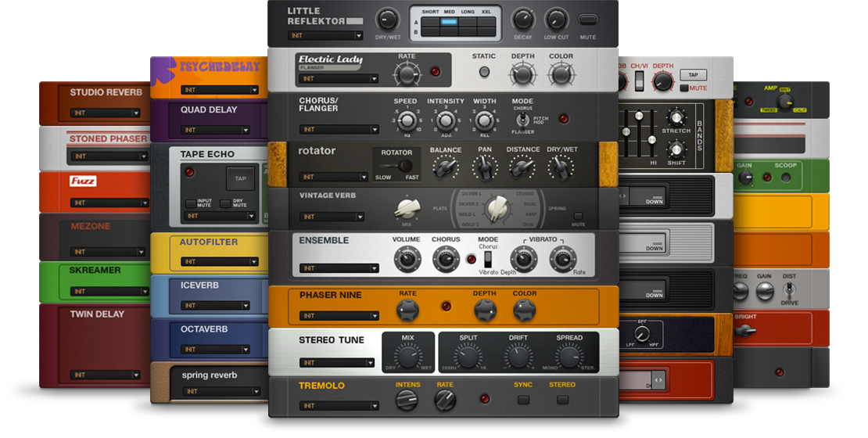Click the Stereo Tune Drift knob
Screen dimensions: 868x438
click(x=518, y=357)
